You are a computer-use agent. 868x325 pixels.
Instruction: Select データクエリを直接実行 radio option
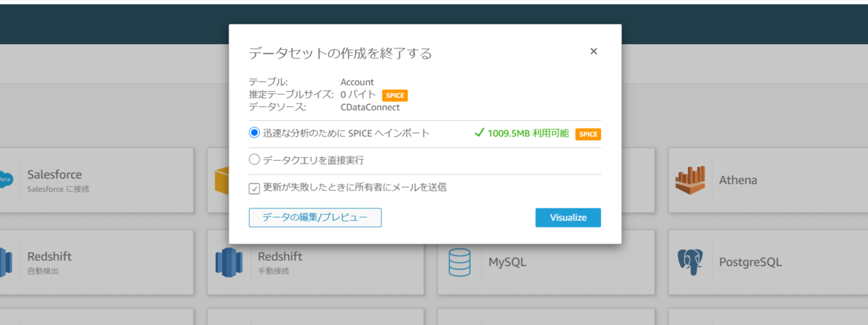coord(254,160)
